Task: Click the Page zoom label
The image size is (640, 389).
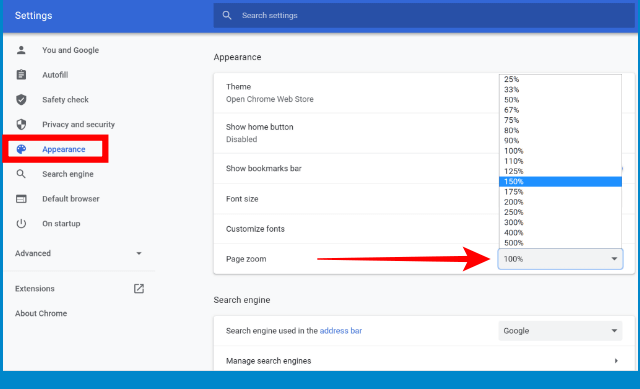Action: (246, 259)
